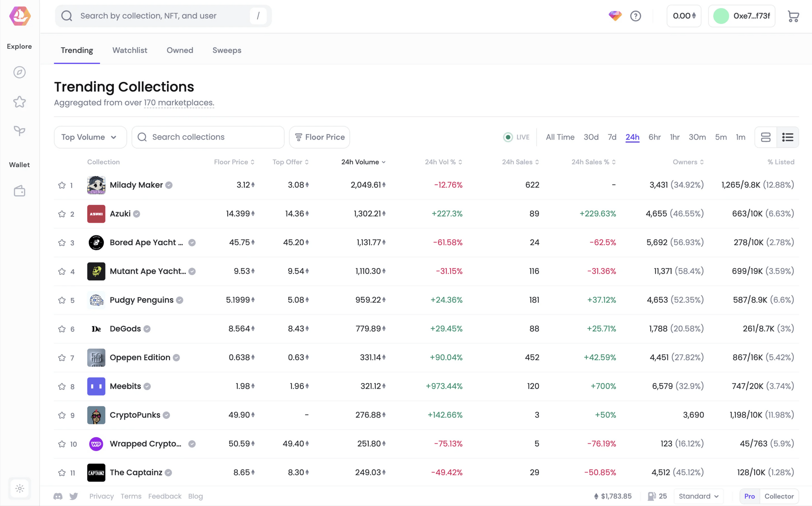Click the green wallet avatar circle

click(721, 16)
